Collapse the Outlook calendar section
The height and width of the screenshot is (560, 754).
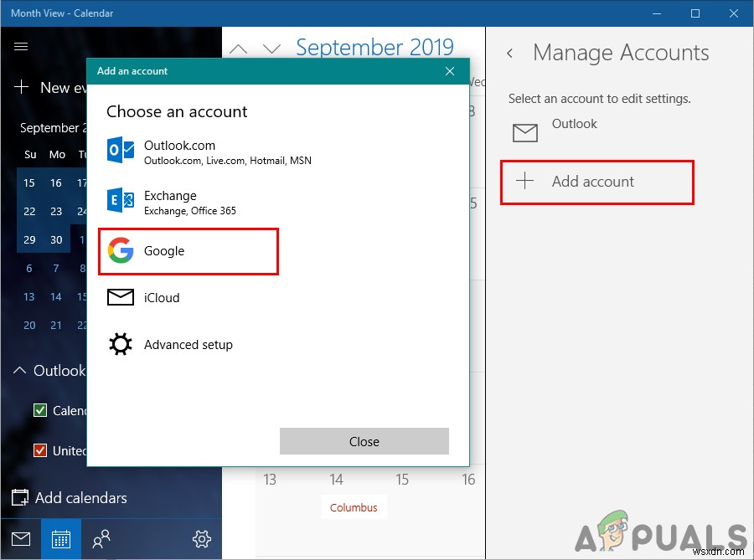[x=18, y=370]
